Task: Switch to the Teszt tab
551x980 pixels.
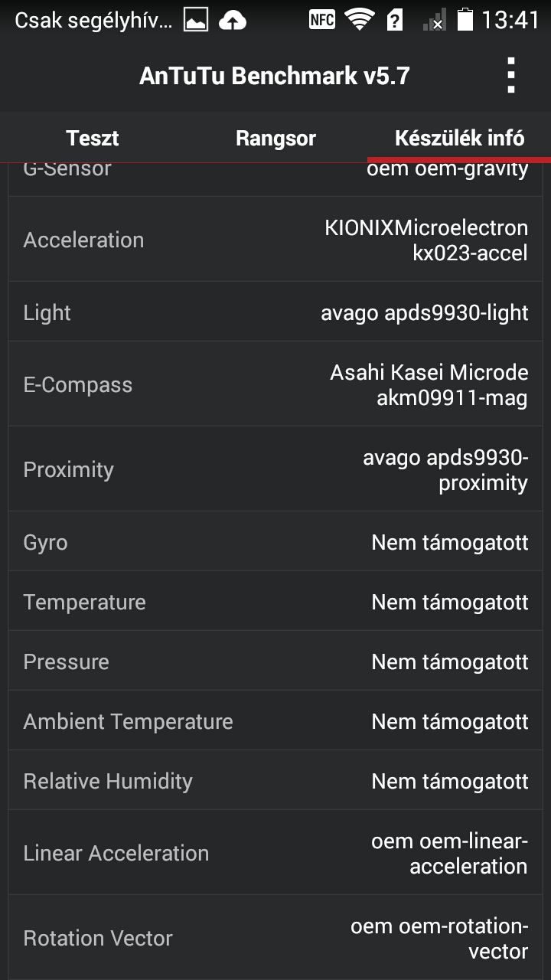Action: tap(93, 138)
